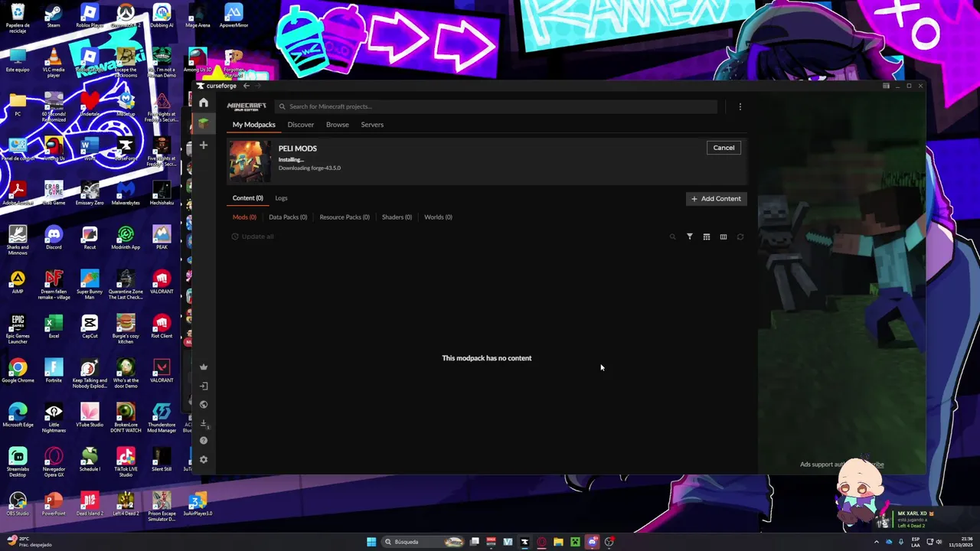Click the refresh content icon
980x551 pixels.
[x=740, y=236]
